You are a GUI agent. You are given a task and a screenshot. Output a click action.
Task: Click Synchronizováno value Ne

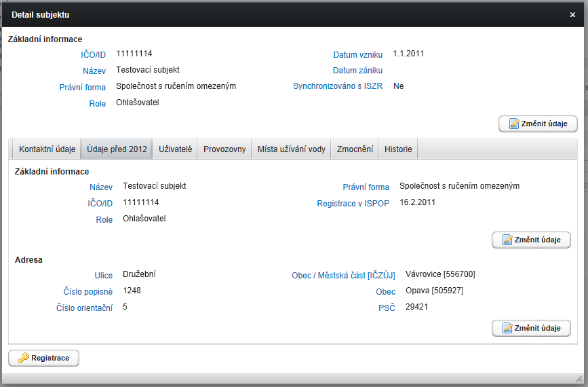398,86
